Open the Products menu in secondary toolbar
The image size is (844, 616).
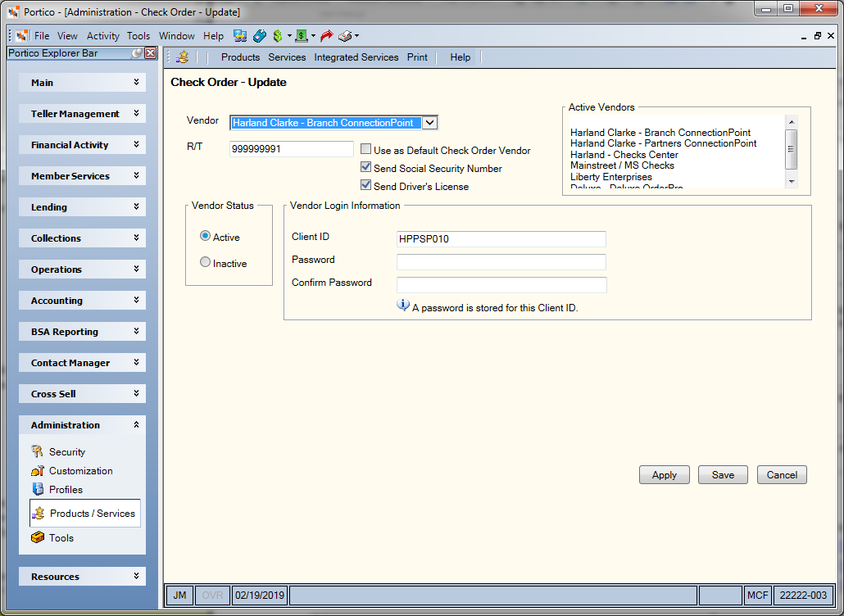(240, 57)
